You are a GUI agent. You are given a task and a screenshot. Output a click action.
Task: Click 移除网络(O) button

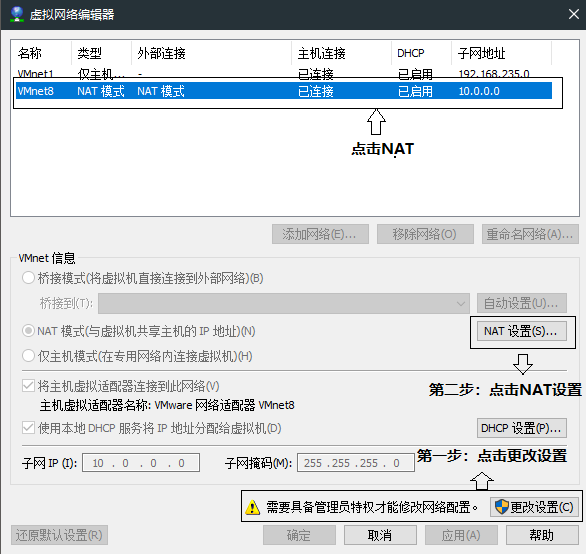coord(425,234)
